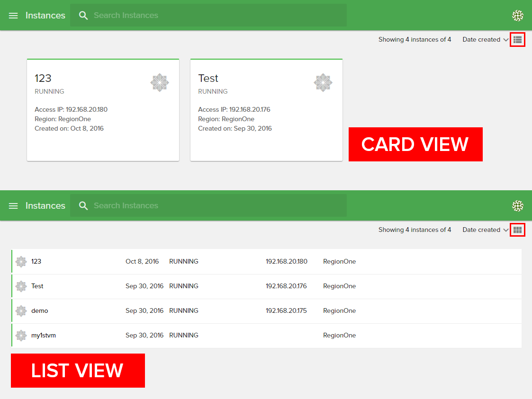Click the user avatar in the list view header

pos(517,206)
